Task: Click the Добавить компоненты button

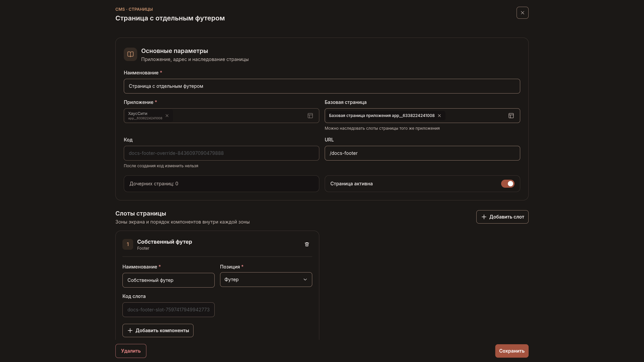Action: click(x=158, y=331)
